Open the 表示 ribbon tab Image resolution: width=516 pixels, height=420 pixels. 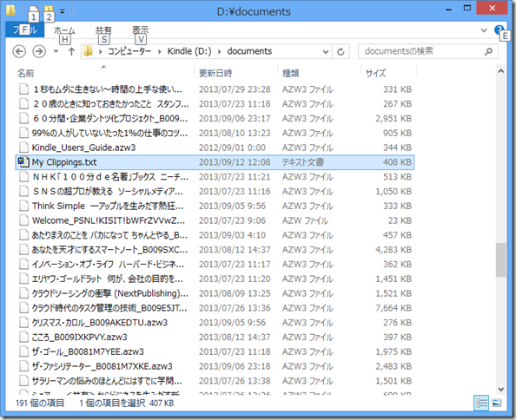pyautogui.click(x=140, y=30)
